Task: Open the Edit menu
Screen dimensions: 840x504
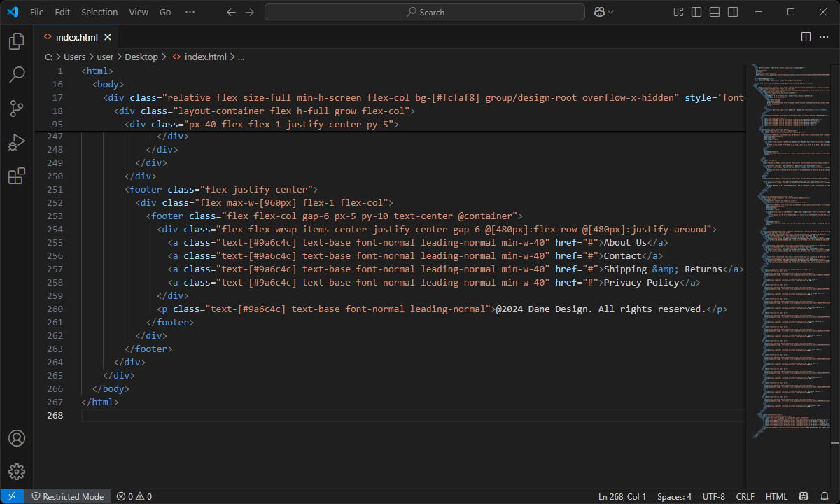Action: click(62, 12)
